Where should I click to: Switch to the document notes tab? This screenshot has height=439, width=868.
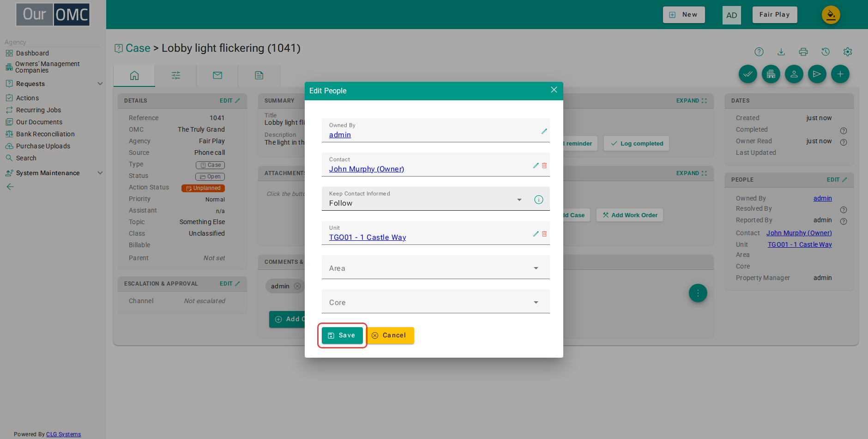[259, 75]
